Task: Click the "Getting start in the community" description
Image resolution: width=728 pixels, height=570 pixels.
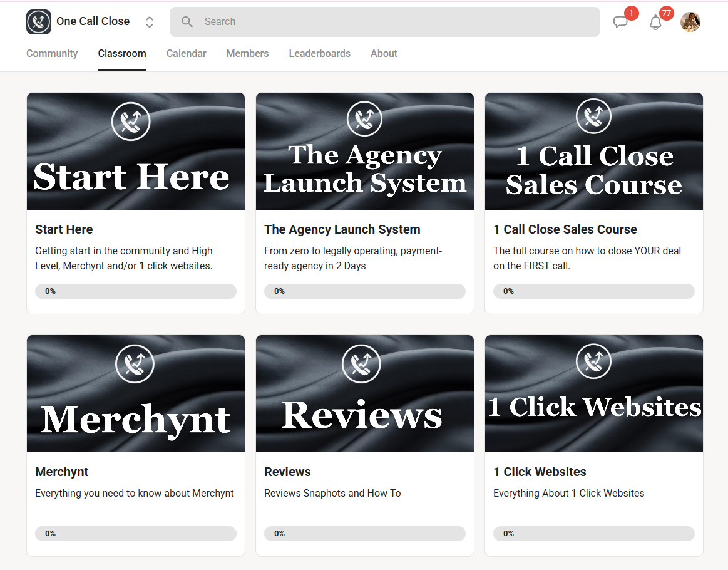Action: click(124, 258)
